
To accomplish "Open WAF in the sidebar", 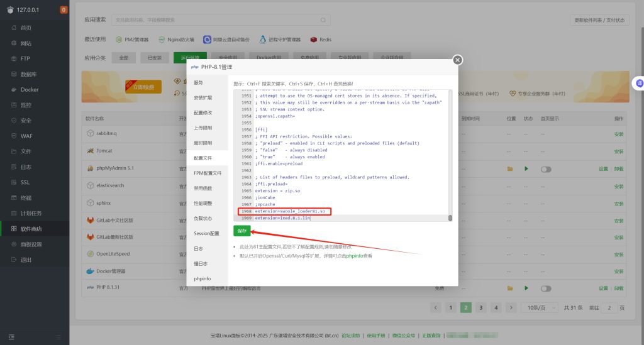I will pos(26,136).
